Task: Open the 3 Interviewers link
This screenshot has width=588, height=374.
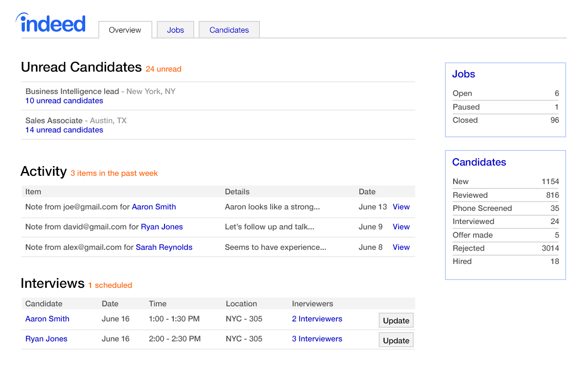Action: point(317,339)
